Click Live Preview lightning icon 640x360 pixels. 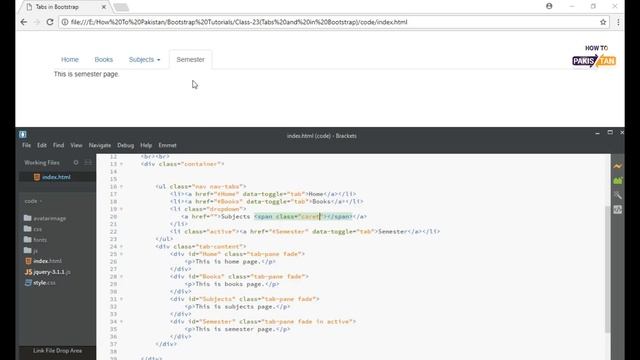coord(618,167)
